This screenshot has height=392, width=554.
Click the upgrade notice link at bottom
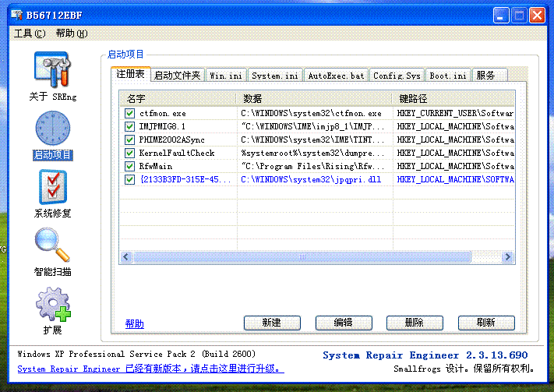click(x=150, y=369)
